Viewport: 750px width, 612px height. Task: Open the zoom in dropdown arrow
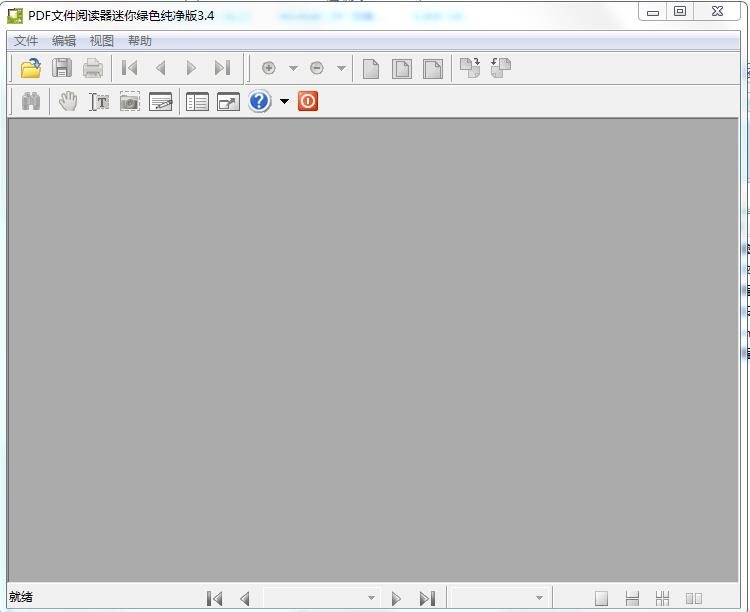[293, 68]
